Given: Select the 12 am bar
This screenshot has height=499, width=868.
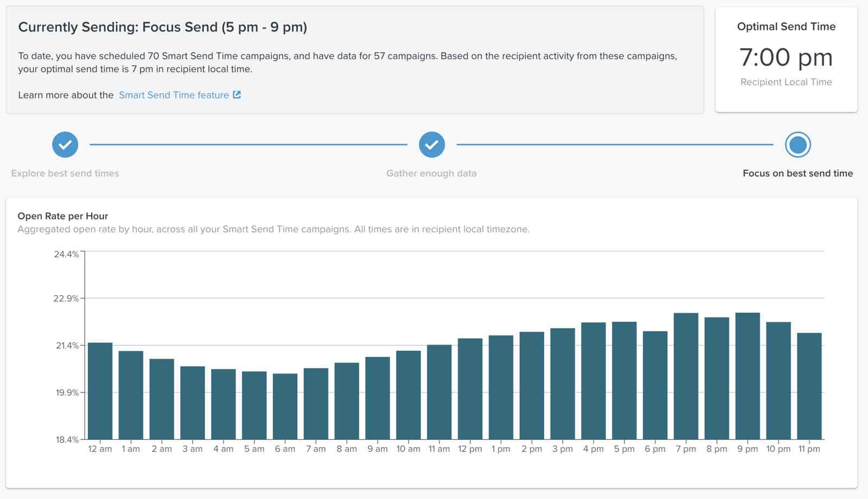Looking at the screenshot, I should click(x=100, y=391).
